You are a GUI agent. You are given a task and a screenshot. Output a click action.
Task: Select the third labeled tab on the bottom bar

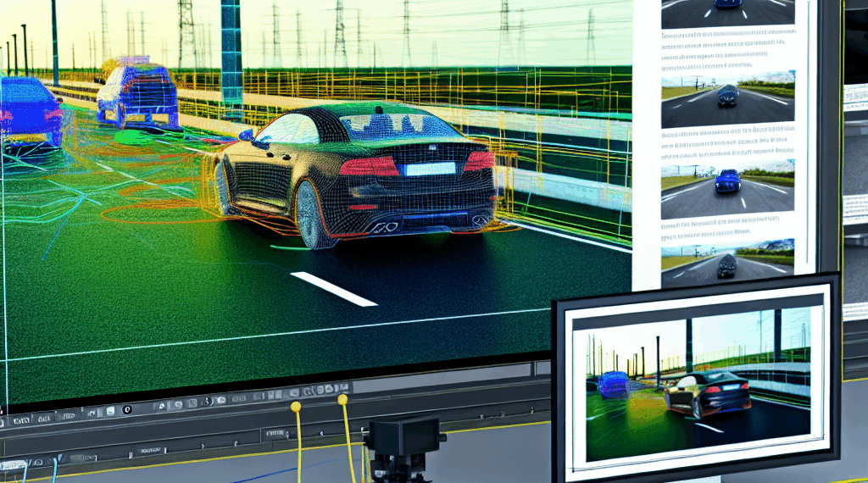pos(68,417)
